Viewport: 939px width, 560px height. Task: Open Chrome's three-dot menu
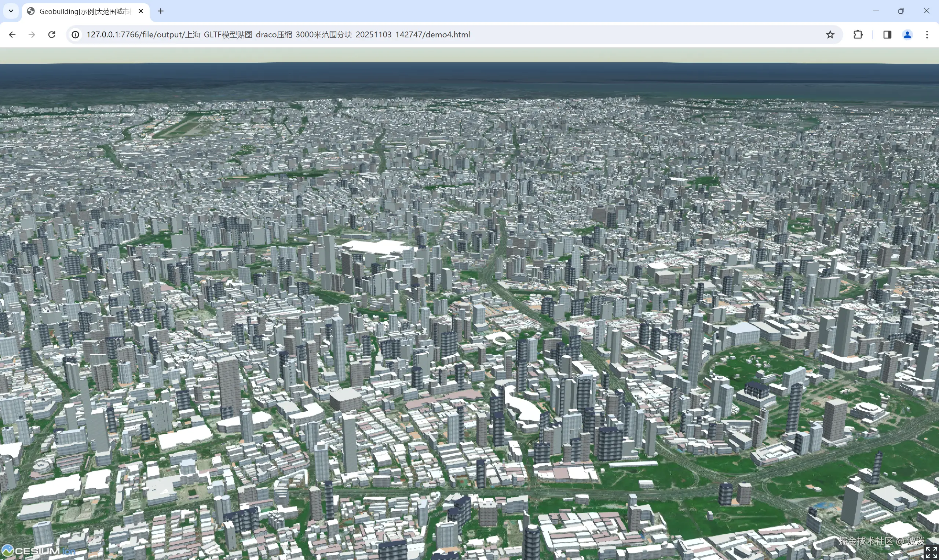tap(927, 35)
